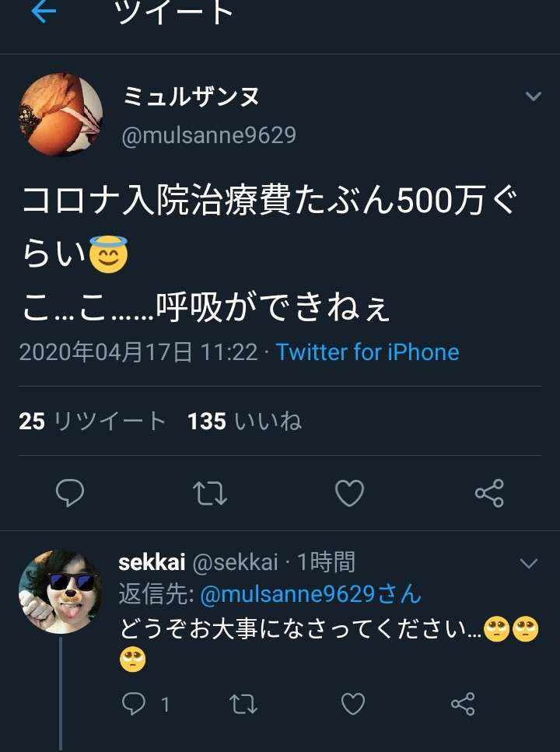Expand the options chevron on sekkai's reply

[529, 563]
